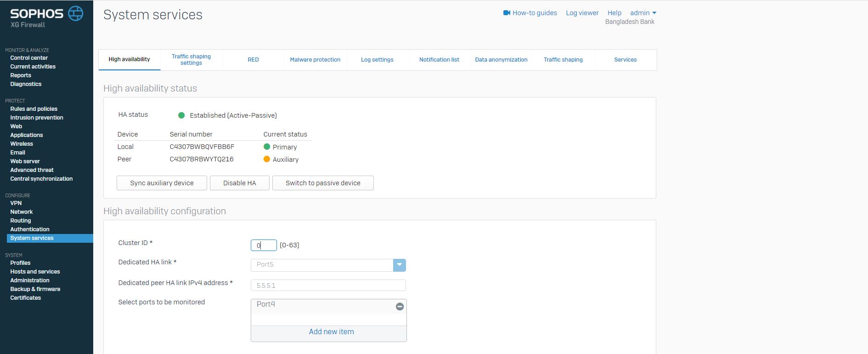Click the How-to guides video camera icon
868x354 pixels.
pyautogui.click(x=507, y=13)
